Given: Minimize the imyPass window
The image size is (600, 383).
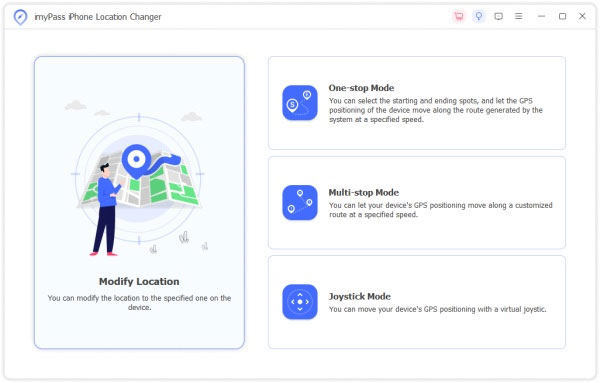Looking at the screenshot, I should (x=541, y=16).
